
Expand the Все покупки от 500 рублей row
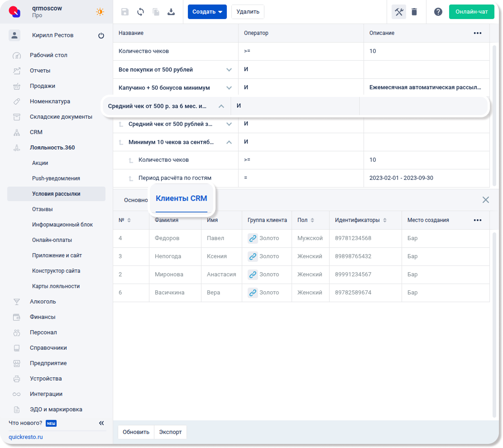pos(229,70)
